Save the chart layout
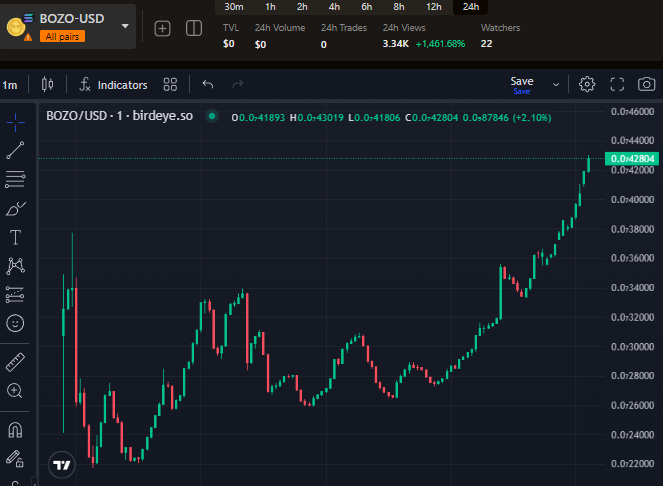 pos(522,85)
